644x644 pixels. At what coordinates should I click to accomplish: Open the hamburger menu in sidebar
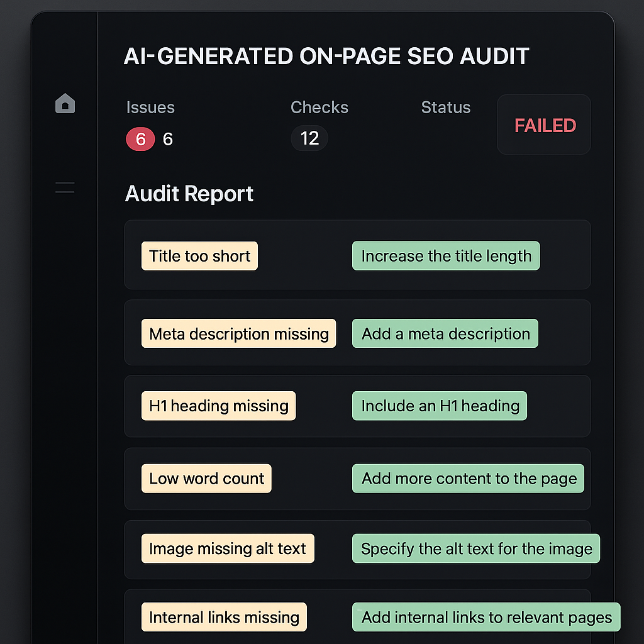point(65,187)
